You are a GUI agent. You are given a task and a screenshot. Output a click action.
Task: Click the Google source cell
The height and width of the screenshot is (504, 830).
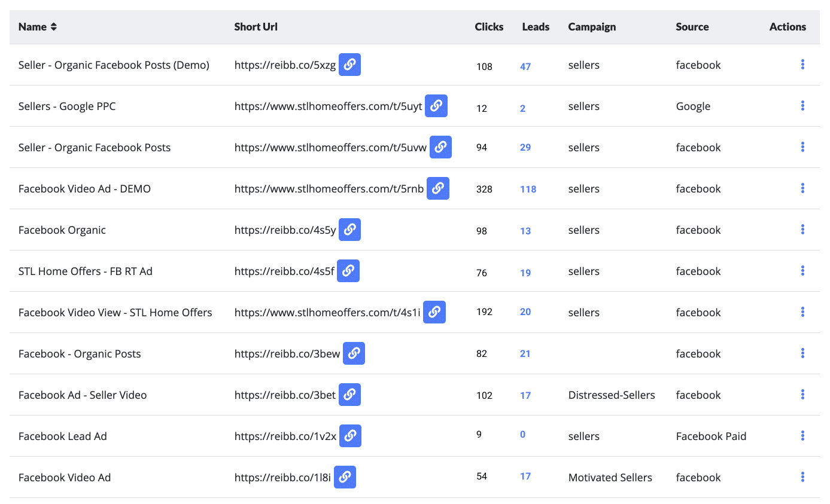693,106
